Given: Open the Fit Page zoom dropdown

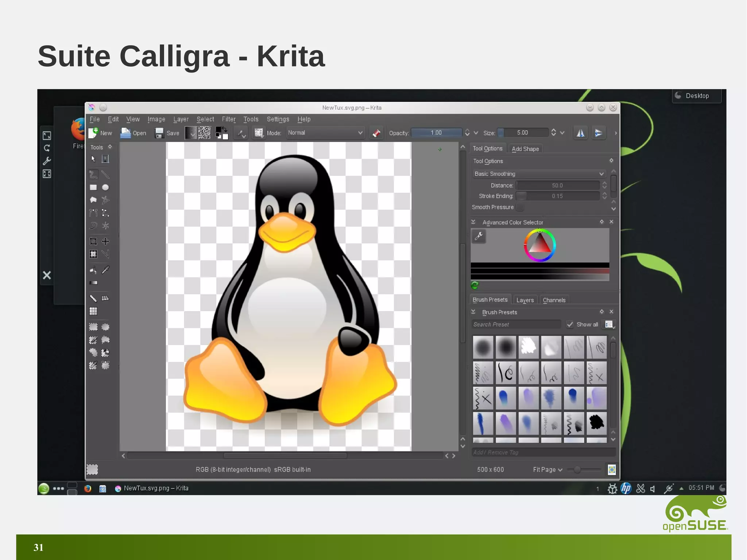Looking at the screenshot, I should pos(547,470).
